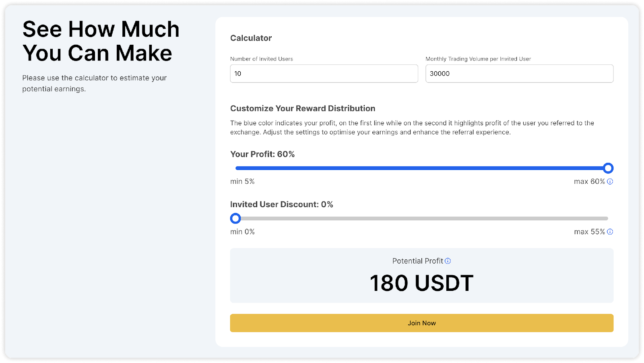Image resolution: width=644 pixels, height=363 pixels.
Task: Click info icon beside max 60% label
Action: click(x=610, y=182)
